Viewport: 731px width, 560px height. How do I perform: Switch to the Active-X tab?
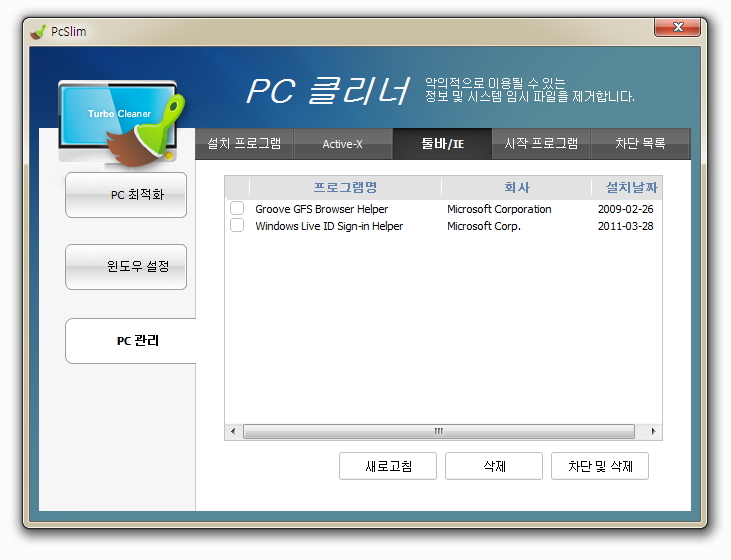pos(342,144)
